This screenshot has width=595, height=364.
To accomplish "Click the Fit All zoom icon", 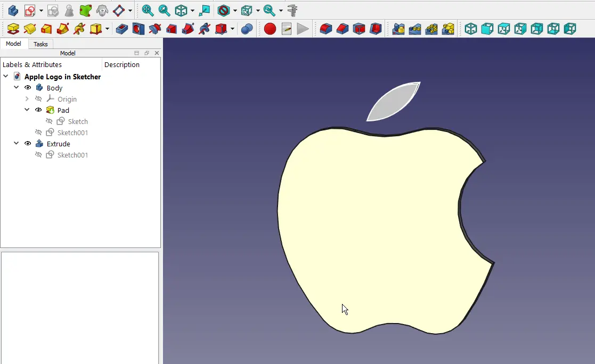I will coord(148,10).
